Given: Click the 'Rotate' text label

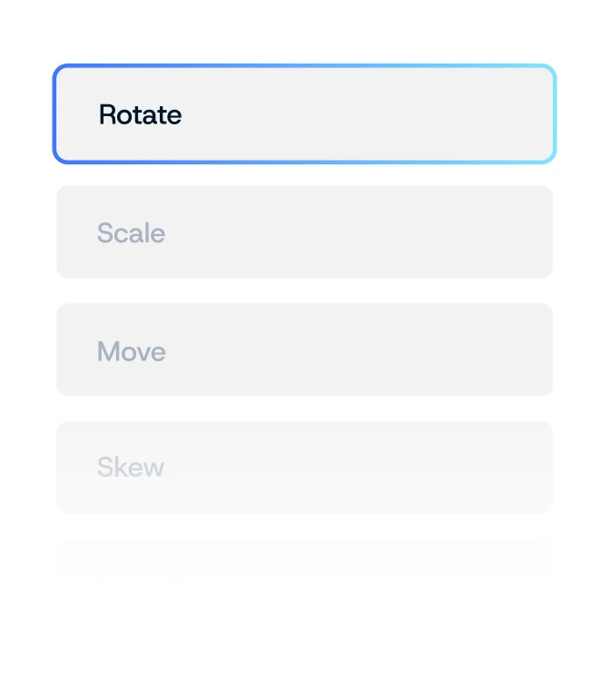Looking at the screenshot, I should [x=140, y=115].
